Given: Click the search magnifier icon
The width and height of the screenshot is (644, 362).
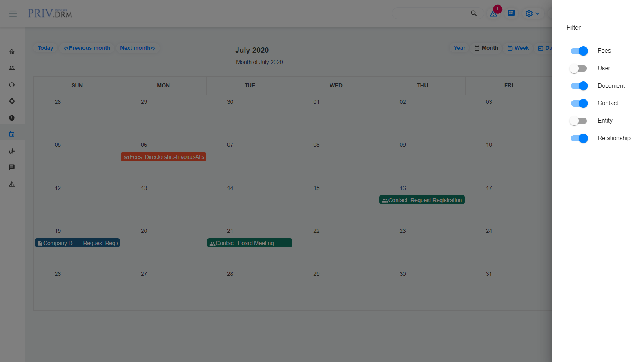Looking at the screenshot, I should [474, 13].
